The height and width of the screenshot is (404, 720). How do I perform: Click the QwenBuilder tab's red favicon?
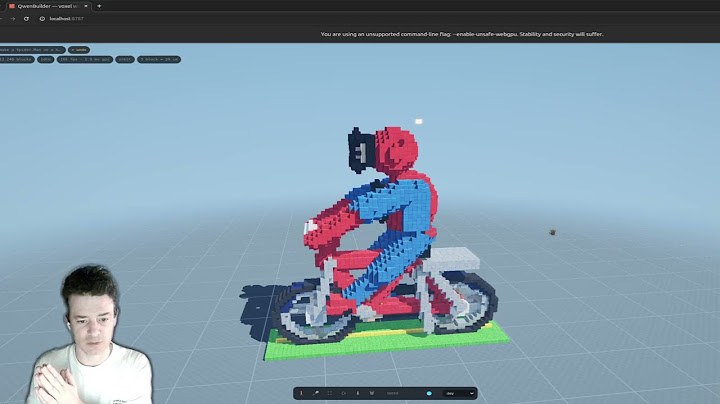click(x=12, y=6)
